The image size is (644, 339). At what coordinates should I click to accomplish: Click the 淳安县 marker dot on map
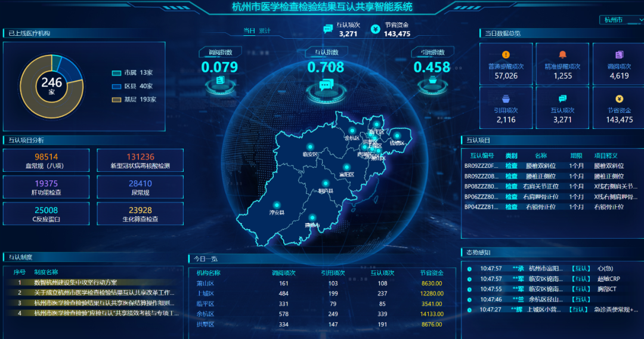click(x=278, y=204)
